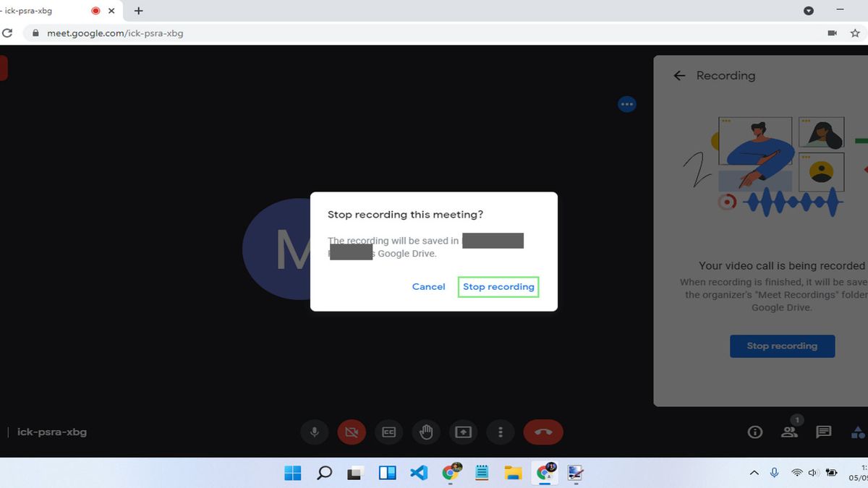Click the browser address bar
This screenshot has width=868, height=488.
pos(116,33)
